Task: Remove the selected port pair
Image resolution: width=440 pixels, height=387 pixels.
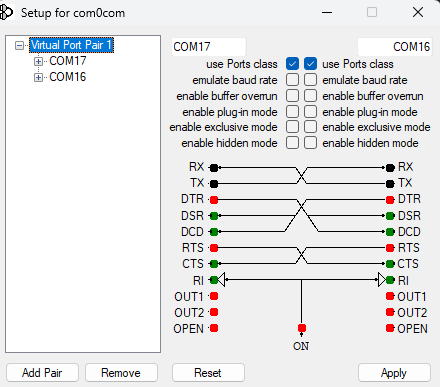Action: click(121, 373)
